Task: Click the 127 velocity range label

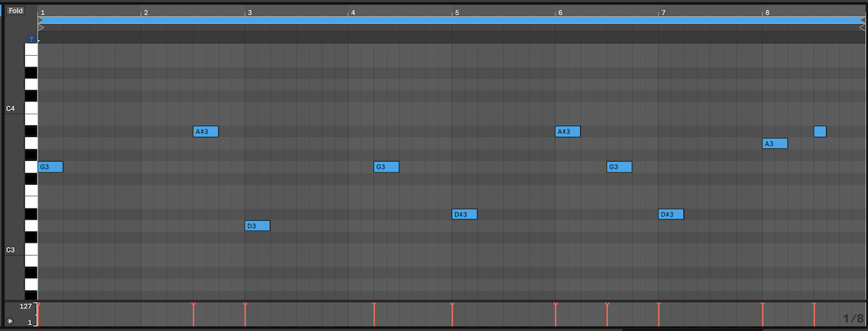Action: click(x=25, y=307)
